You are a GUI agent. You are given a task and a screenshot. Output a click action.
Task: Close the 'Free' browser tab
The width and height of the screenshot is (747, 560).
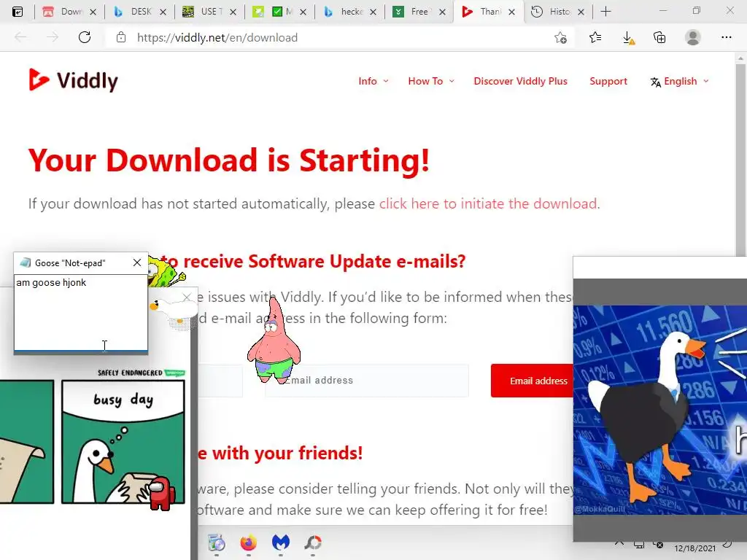[x=443, y=12]
